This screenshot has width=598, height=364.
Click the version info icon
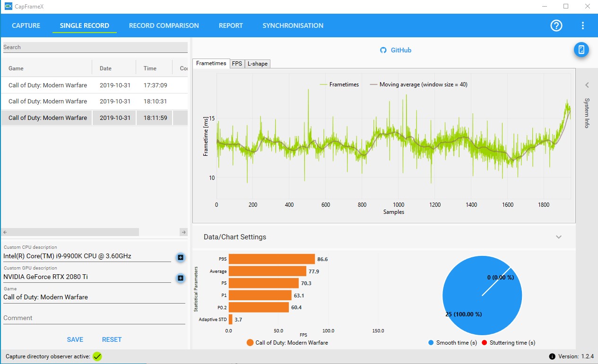coord(552,356)
